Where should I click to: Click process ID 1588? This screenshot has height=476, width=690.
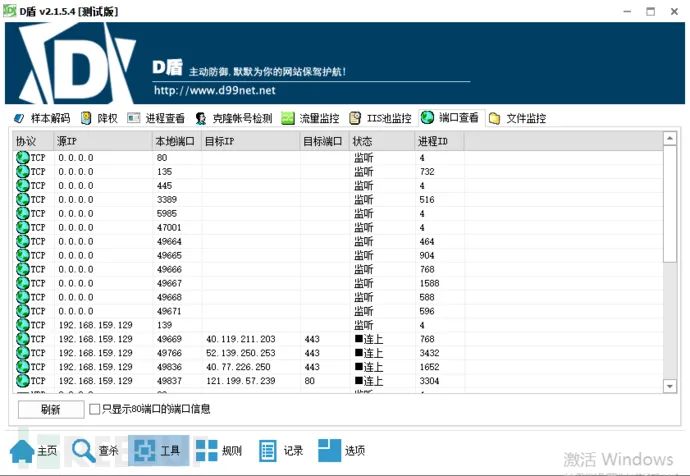click(429, 283)
